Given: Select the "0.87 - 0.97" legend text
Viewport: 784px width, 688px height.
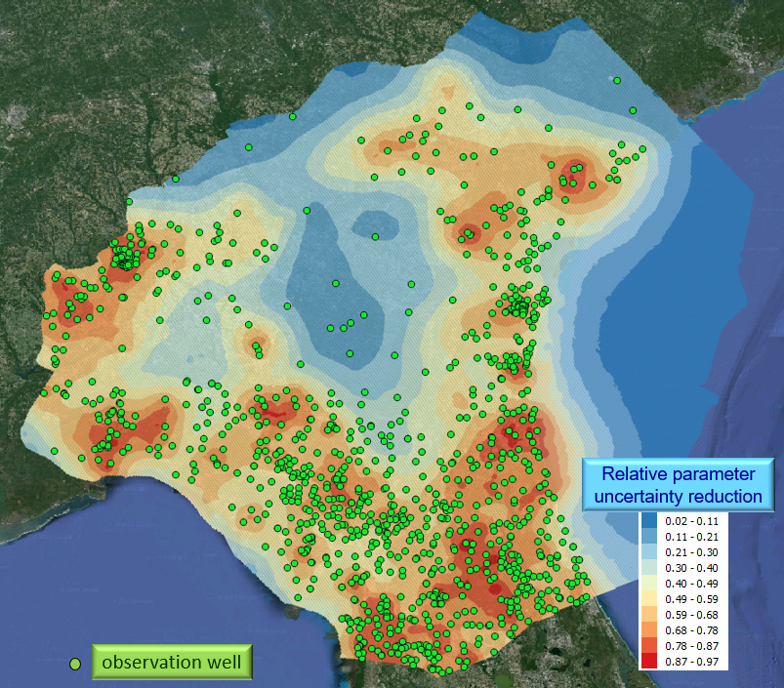Looking at the screenshot, I should pos(691,661).
